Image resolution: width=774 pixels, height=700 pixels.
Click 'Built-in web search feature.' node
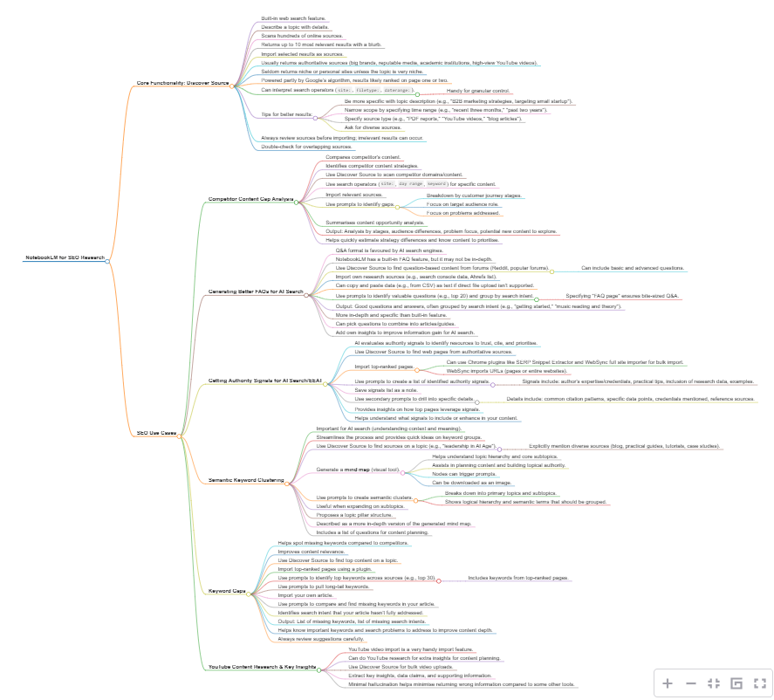(293, 18)
